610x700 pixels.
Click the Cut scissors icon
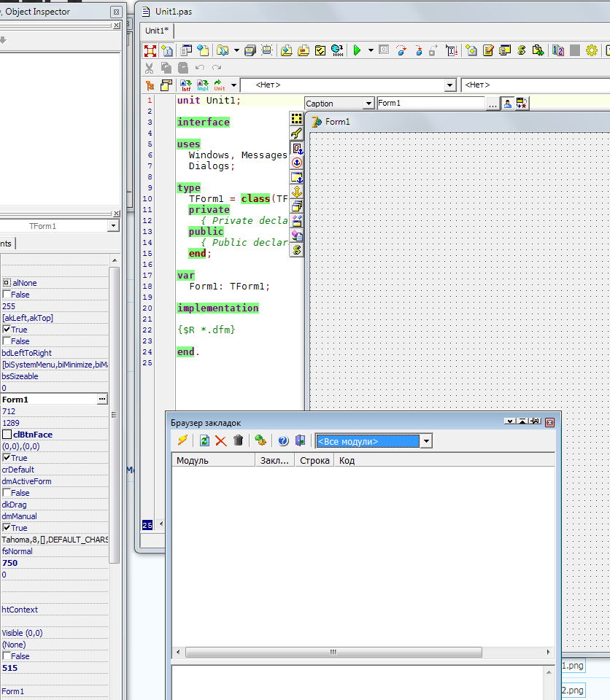(150, 68)
